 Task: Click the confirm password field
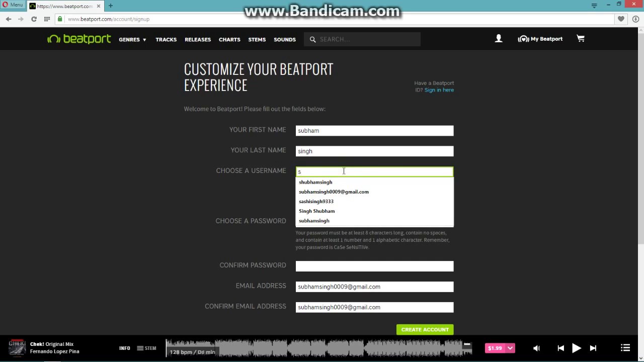coord(374,266)
